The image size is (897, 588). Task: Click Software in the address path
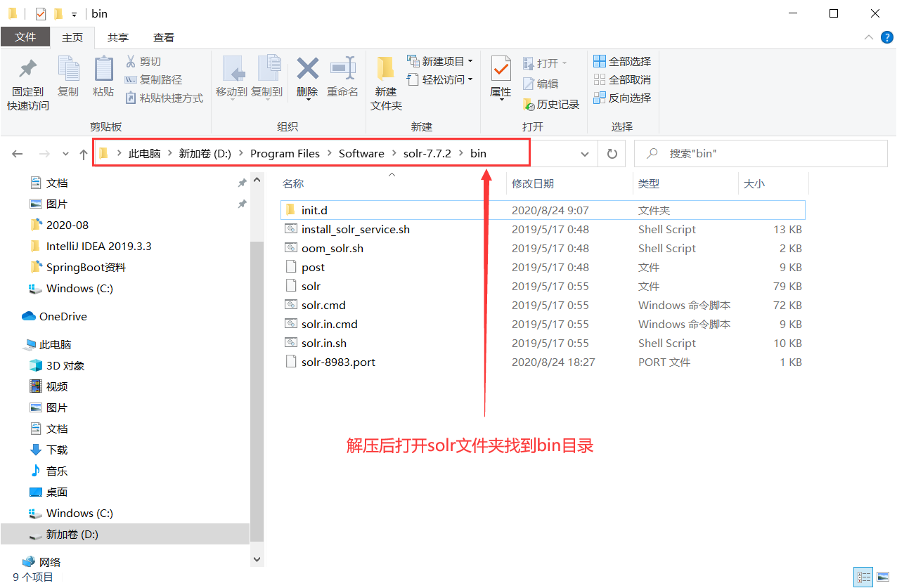[x=361, y=153]
